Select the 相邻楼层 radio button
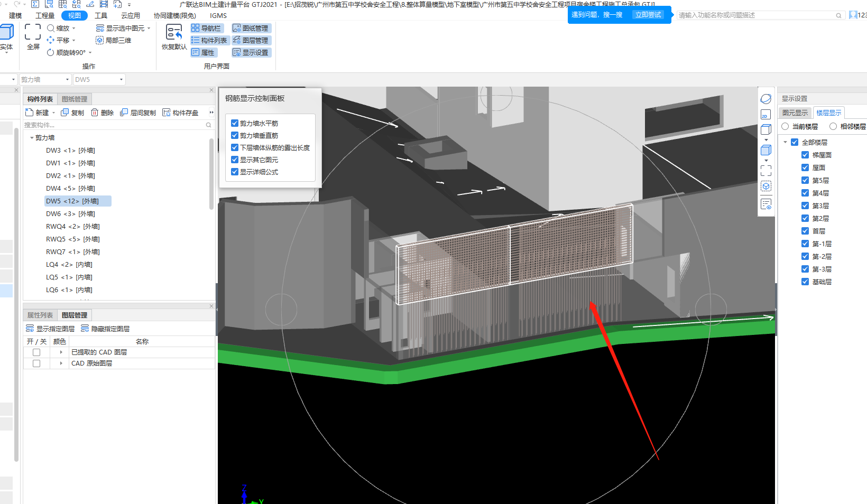This screenshot has width=867, height=504. 833,126
